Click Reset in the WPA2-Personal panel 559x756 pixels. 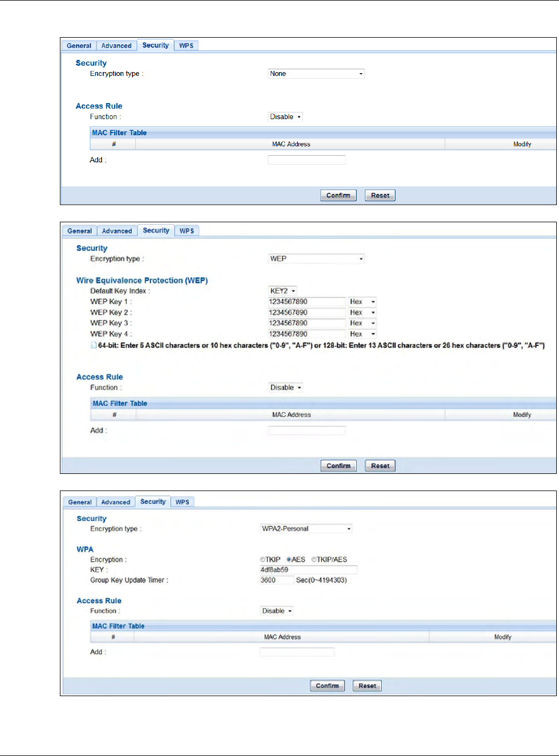tap(367, 686)
